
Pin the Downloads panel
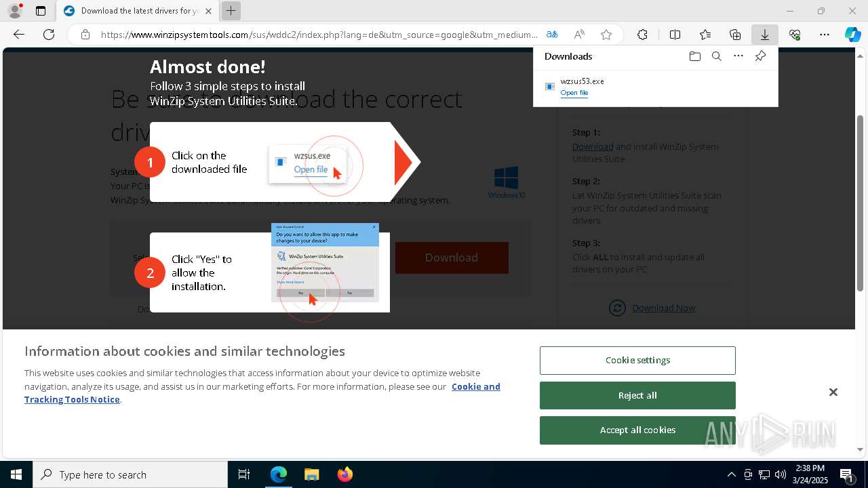click(x=760, y=56)
